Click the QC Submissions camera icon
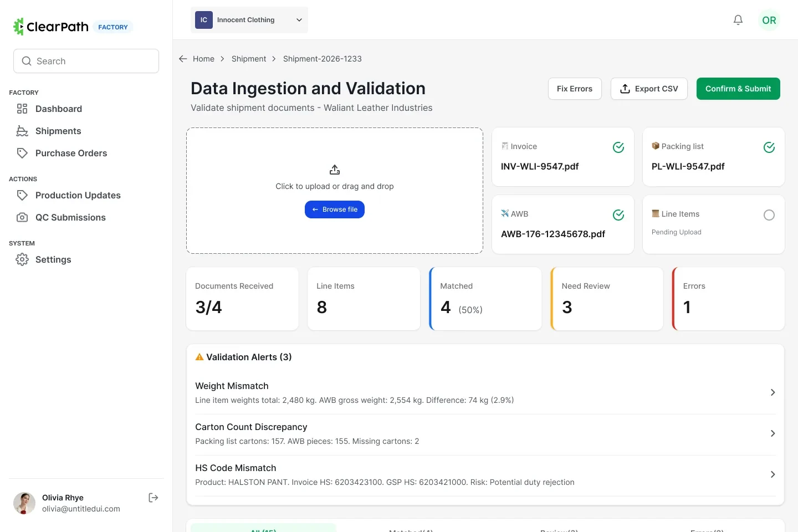This screenshot has height=532, width=798. coord(22,217)
